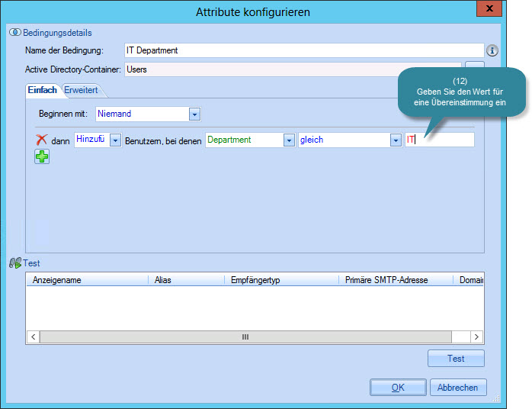Open the info icon beside condition name
The width and height of the screenshot is (532, 409).
click(492, 50)
